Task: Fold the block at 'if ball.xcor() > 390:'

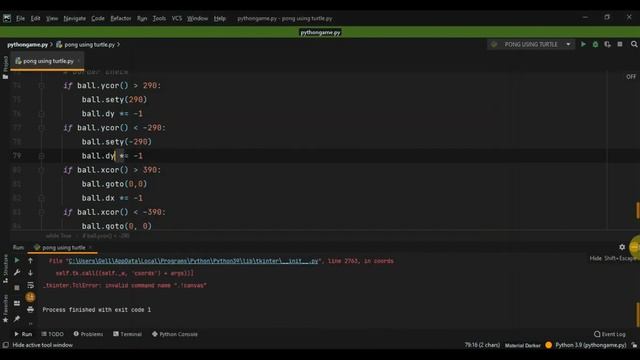Action: [x=41, y=170]
